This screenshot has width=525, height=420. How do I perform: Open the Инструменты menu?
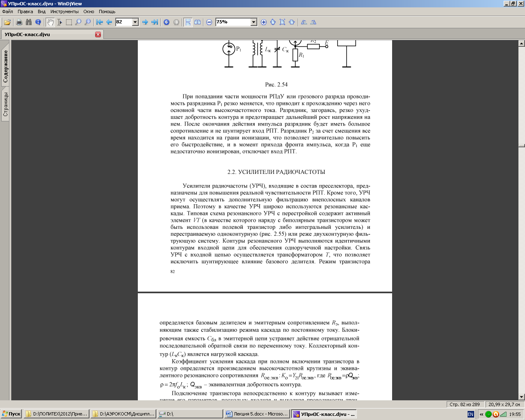coord(64,11)
